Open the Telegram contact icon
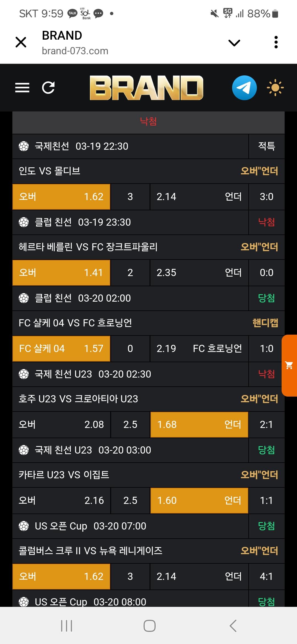297x644 pixels. 244,88
